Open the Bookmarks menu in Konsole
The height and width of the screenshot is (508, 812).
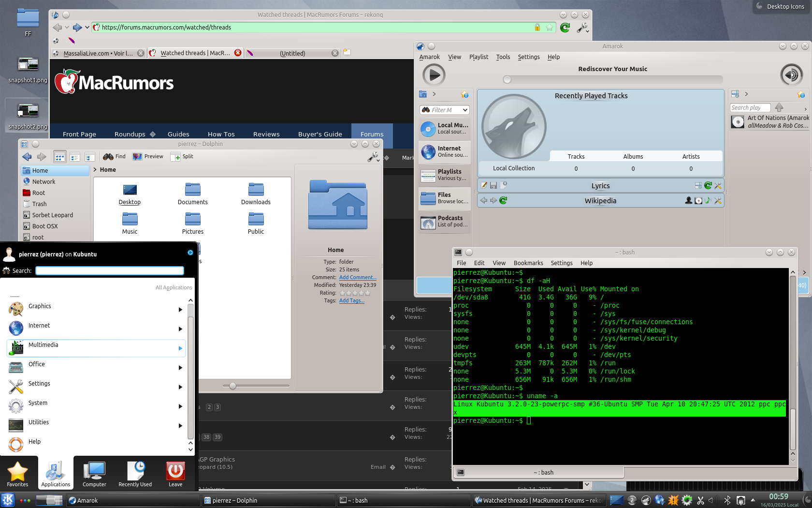point(528,263)
